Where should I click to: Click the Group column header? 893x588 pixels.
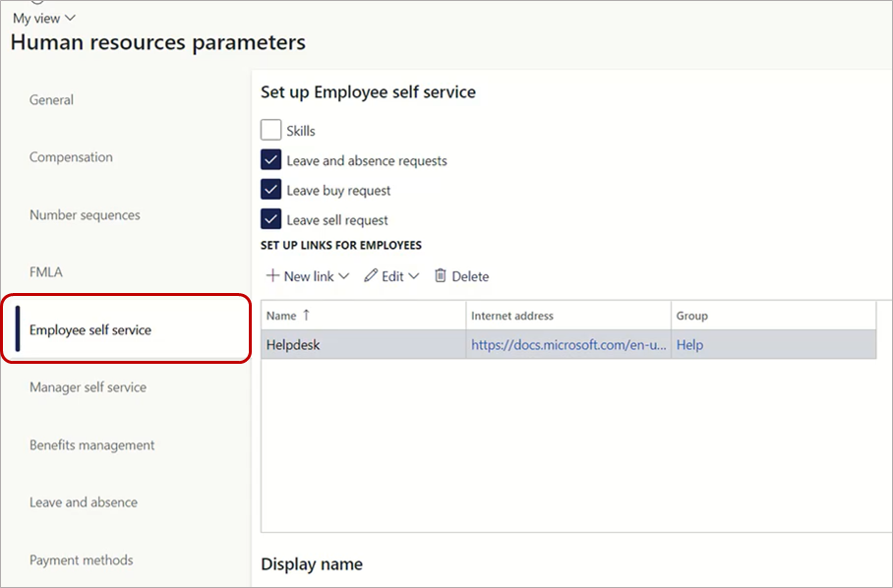click(773, 316)
